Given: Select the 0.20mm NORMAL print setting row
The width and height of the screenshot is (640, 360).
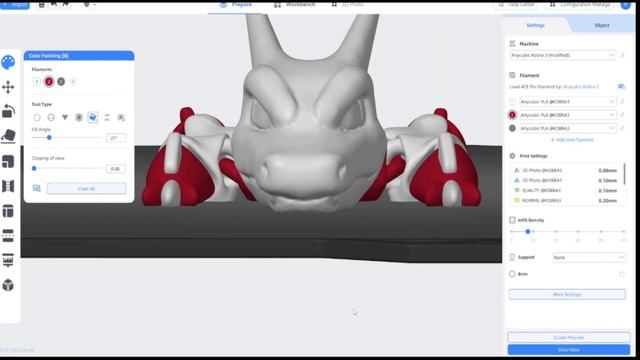Looking at the screenshot, I should point(567,201).
